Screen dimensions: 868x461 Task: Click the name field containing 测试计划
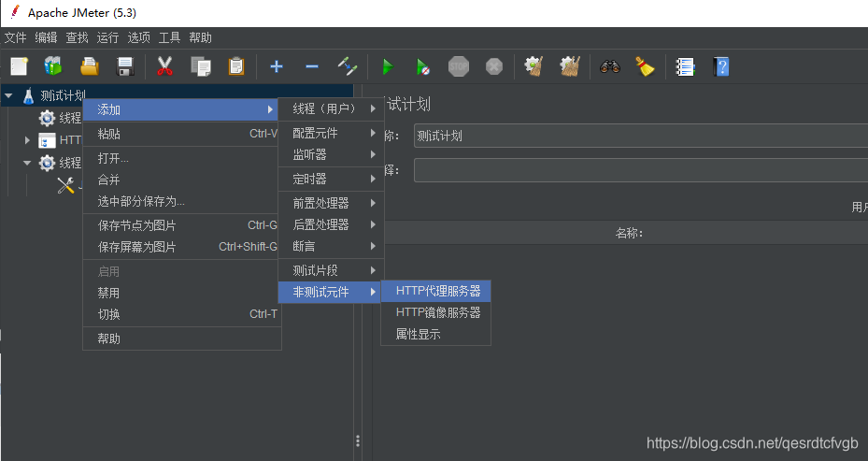[x=640, y=136]
